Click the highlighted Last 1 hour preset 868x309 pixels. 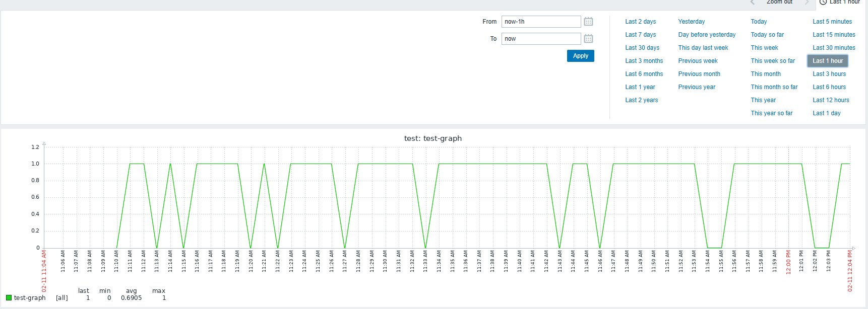click(827, 61)
